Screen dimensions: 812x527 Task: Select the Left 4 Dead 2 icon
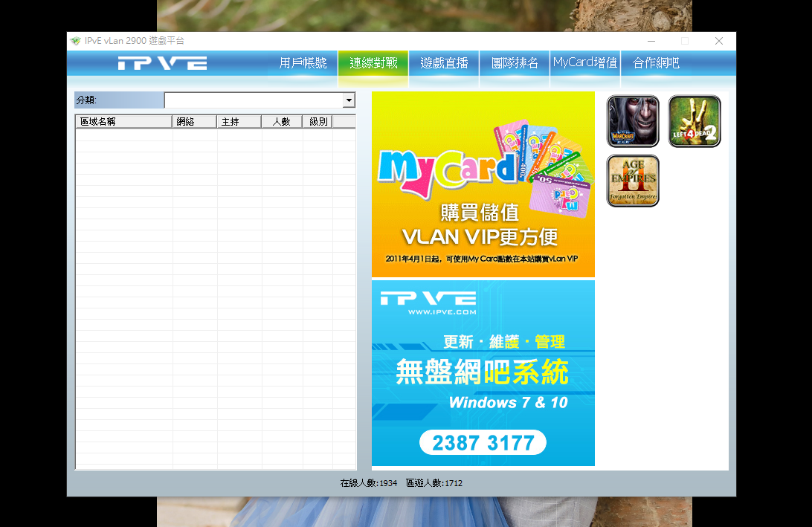tap(695, 121)
